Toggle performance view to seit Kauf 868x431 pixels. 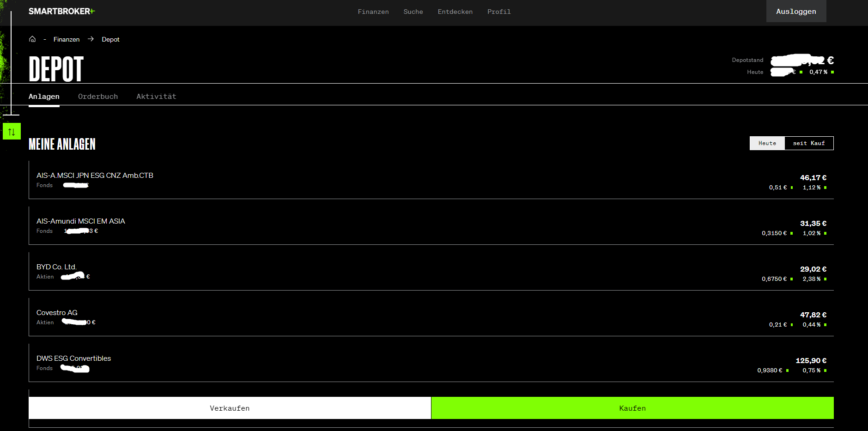click(809, 143)
